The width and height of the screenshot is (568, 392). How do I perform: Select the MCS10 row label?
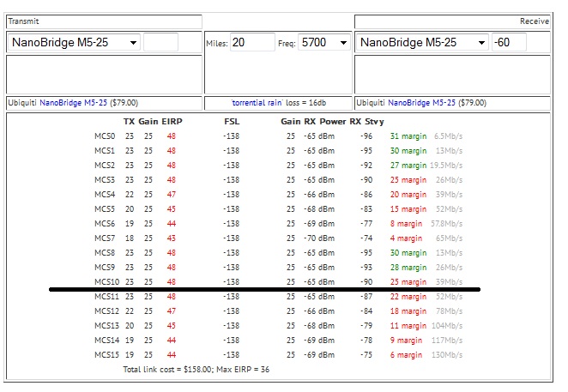click(x=107, y=282)
